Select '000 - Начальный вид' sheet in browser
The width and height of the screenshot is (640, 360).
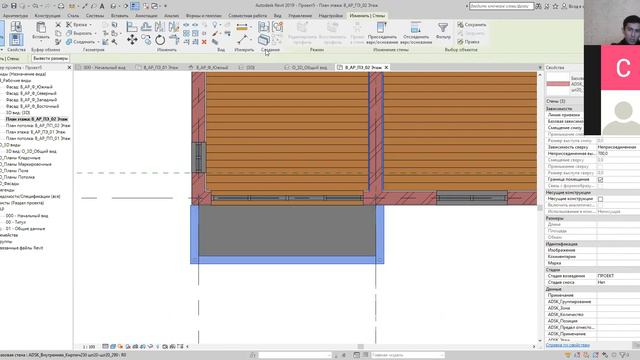pos(27,216)
